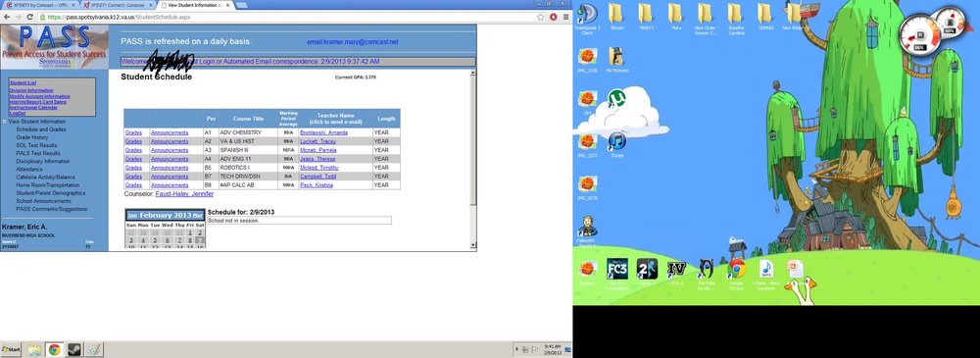Viewport: 980px width, 358px height.
Task: Launch the uTorrent desktop shortcut
Action: (x=616, y=98)
